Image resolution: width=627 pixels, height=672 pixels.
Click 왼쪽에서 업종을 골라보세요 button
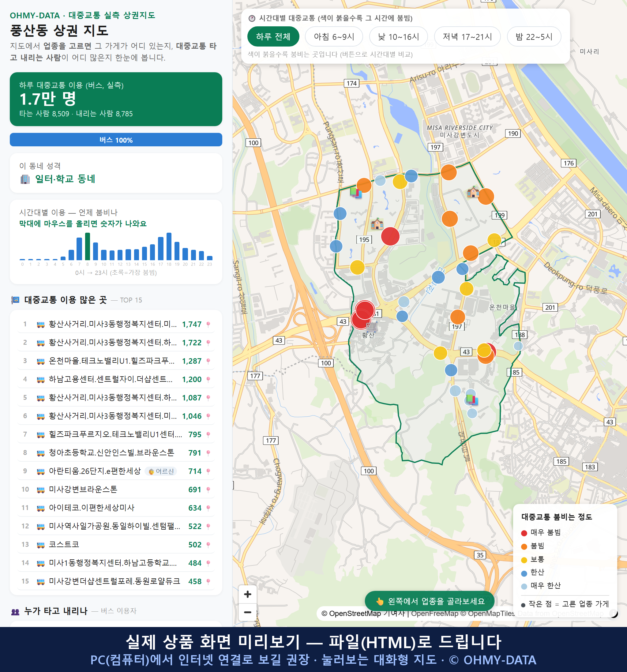(x=429, y=601)
